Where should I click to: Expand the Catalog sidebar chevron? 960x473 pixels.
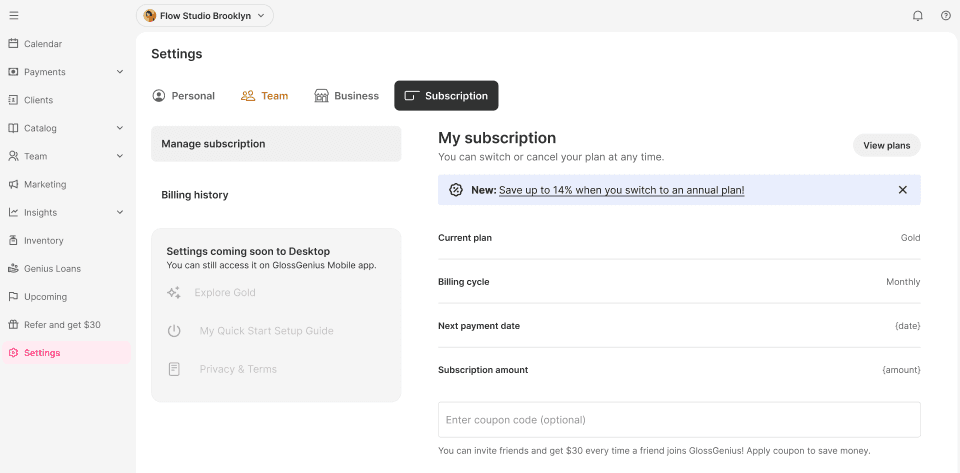[120, 128]
